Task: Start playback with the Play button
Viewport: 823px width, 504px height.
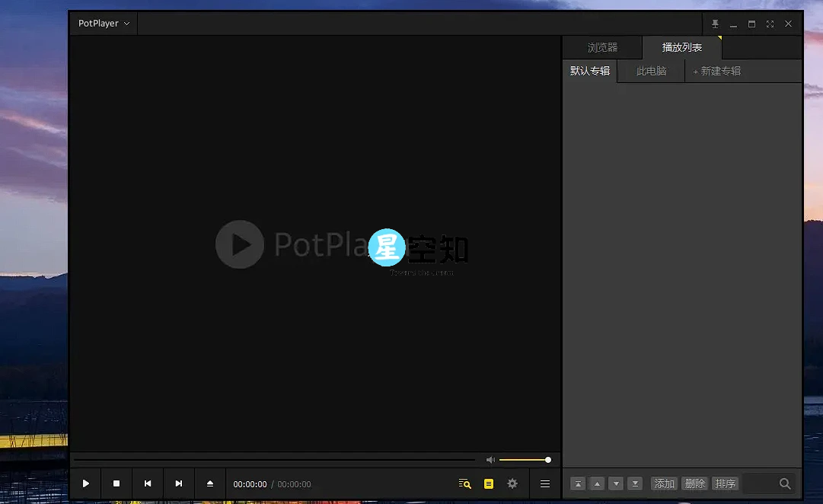Action: [86, 483]
